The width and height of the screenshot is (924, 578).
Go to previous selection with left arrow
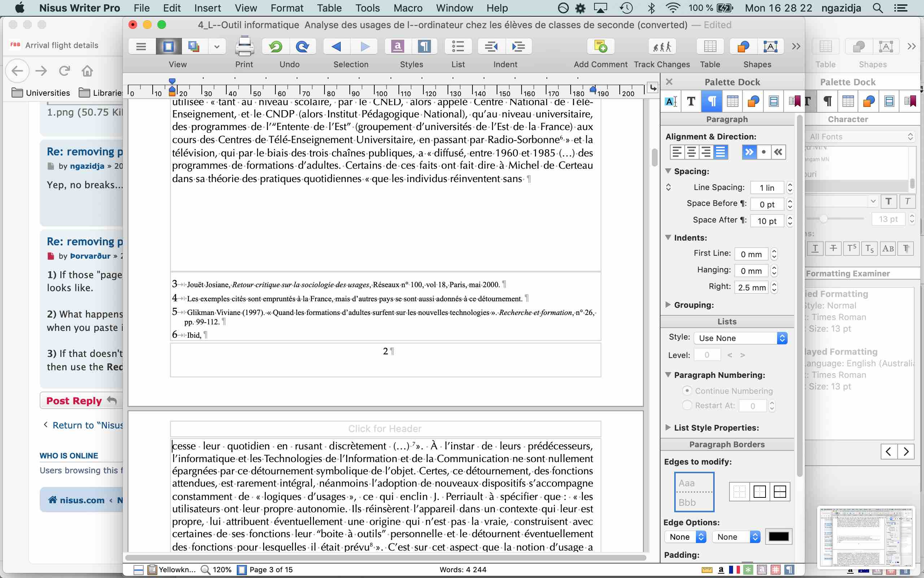(x=337, y=47)
